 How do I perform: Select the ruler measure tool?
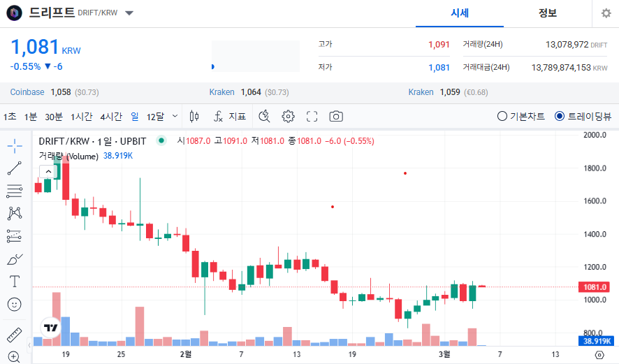pyautogui.click(x=15, y=335)
